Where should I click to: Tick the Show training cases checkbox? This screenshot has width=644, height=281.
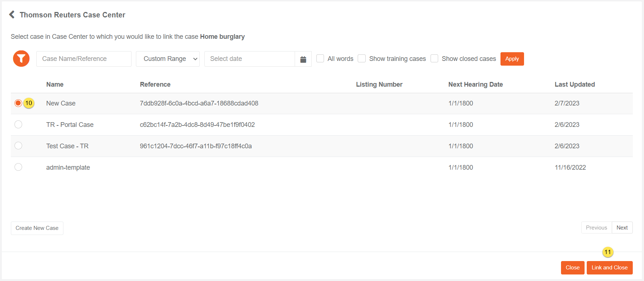(362, 59)
